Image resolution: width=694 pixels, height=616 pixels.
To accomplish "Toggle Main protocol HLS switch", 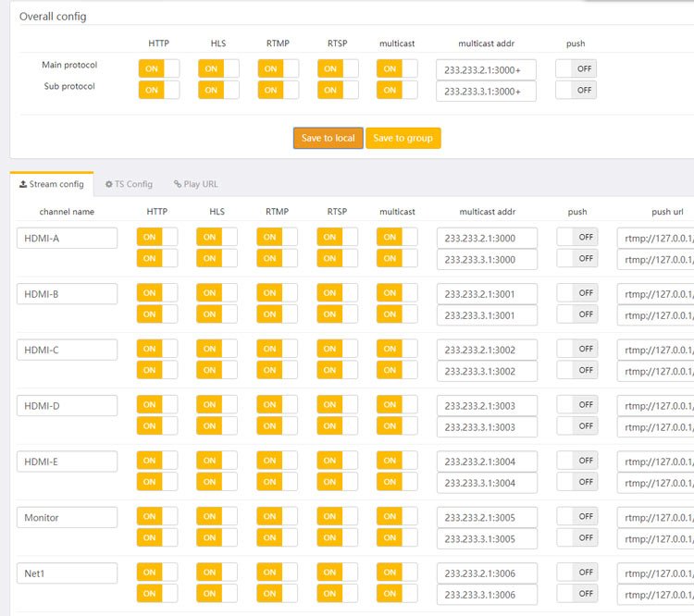I will click(218, 68).
